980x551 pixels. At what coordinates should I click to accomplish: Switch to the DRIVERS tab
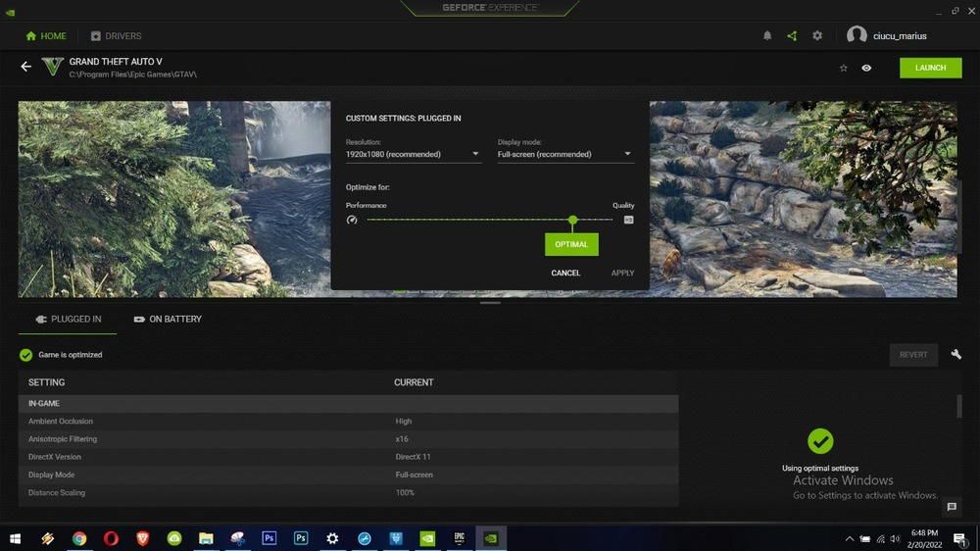(117, 35)
